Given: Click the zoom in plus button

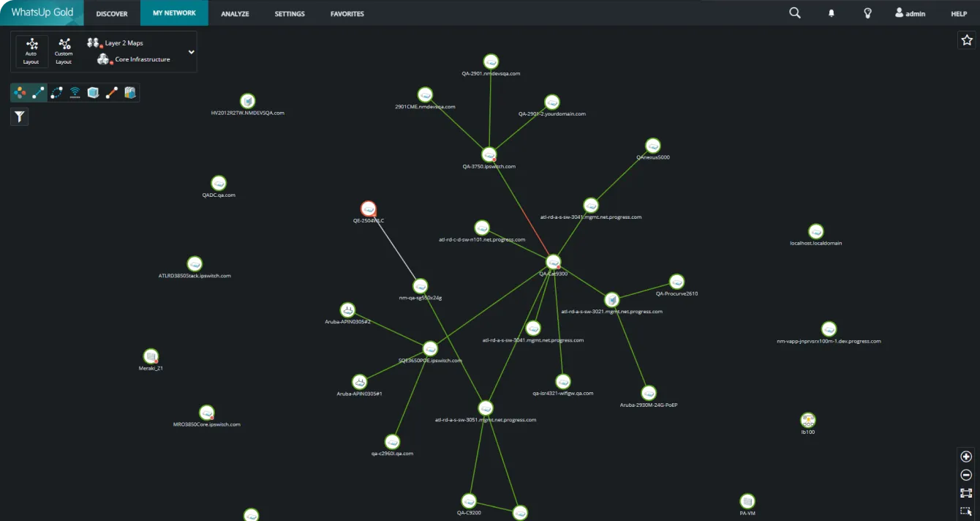Looking at the screenshot, I should [966, 457].
